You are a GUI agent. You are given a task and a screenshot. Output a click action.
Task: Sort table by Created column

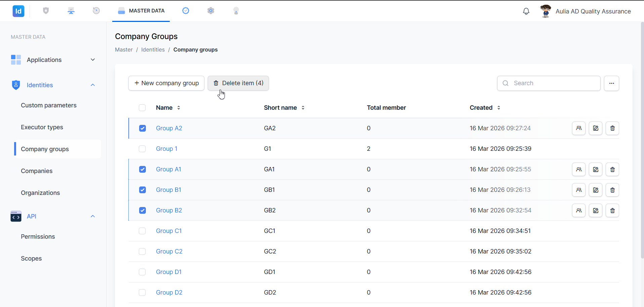485,108
